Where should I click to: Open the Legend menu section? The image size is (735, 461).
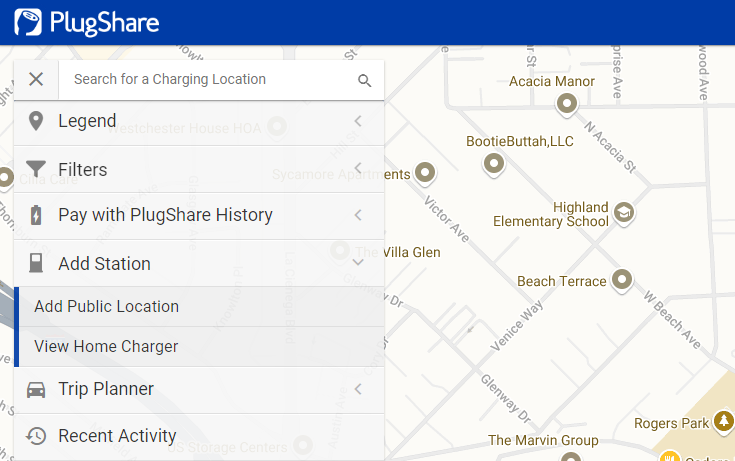199,122
